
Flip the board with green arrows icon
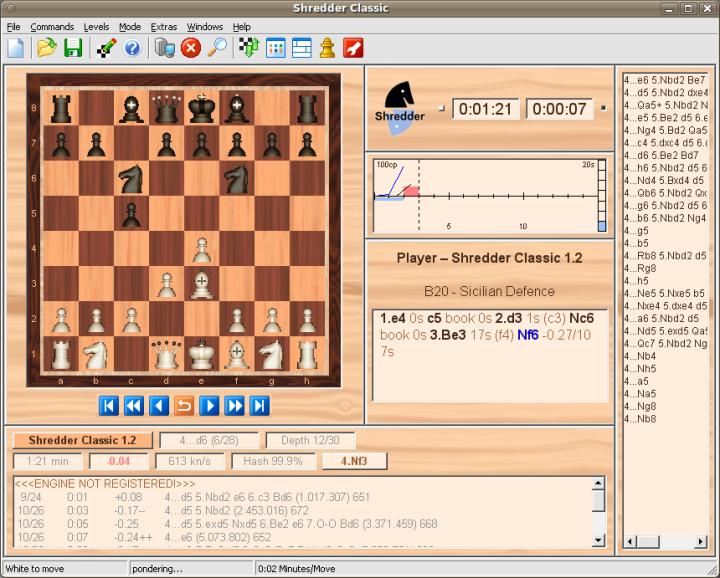249,47
